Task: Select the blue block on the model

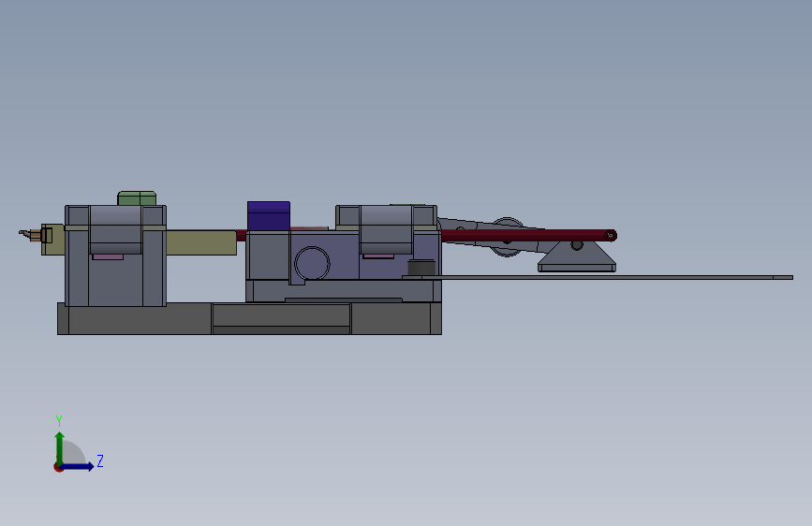Action: (268, 216)
